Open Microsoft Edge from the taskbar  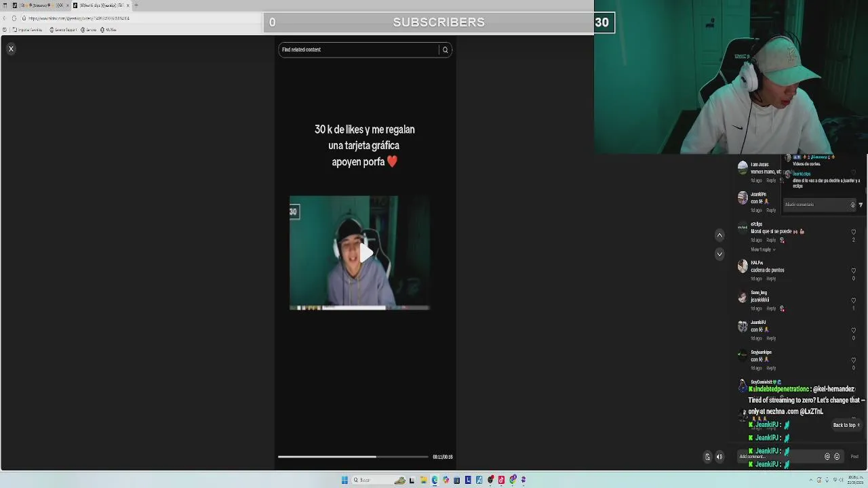(435, 480)
